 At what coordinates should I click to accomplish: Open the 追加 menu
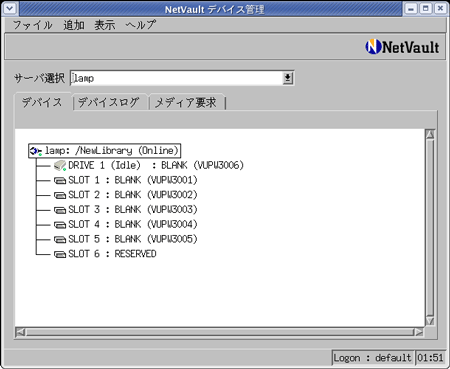pos(74,25)
